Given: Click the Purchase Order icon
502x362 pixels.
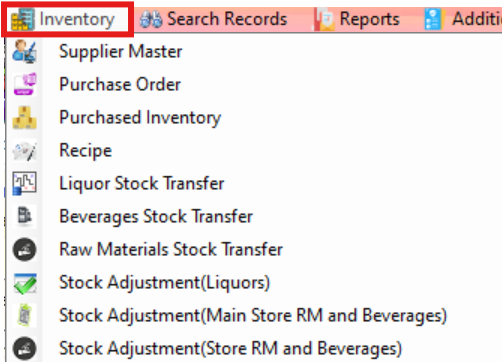Looking at the screenshot, I should [24, 84].
